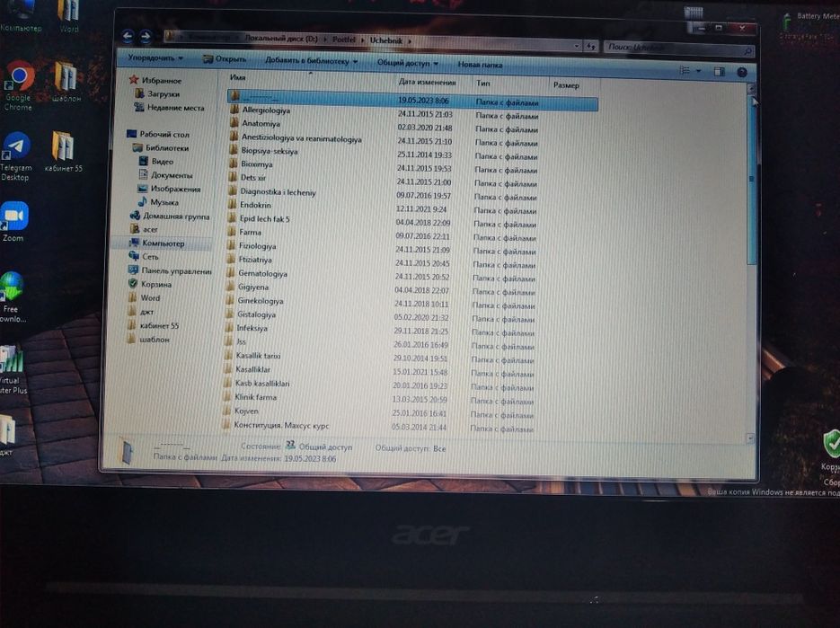Launch Zoom from the desktop
The height and width of the screenshot is (628, 840).
[14, 221]
